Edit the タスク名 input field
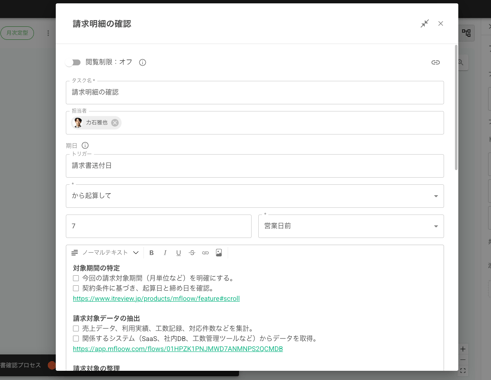Viewport: 491px width, 380px height. pos(255,92)
